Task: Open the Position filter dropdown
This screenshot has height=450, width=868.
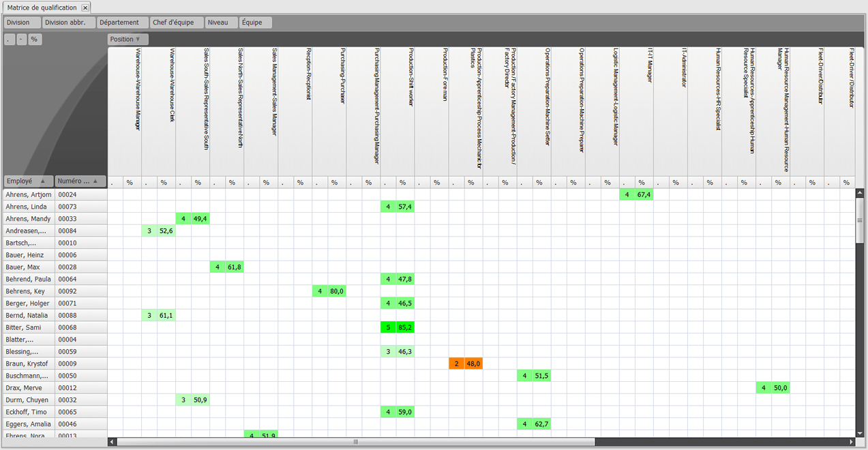Action: pyautogui.click(x=128, y=40)
